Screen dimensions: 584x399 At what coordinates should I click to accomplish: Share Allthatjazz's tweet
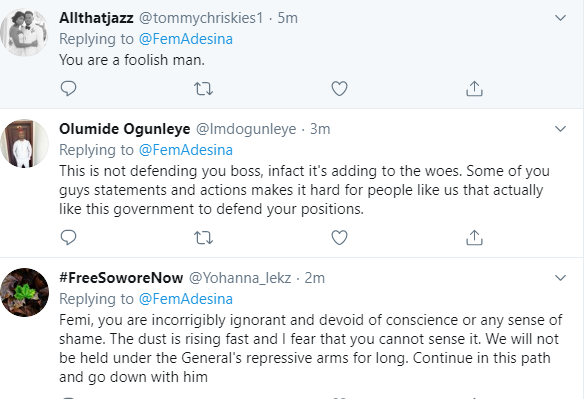474,89
